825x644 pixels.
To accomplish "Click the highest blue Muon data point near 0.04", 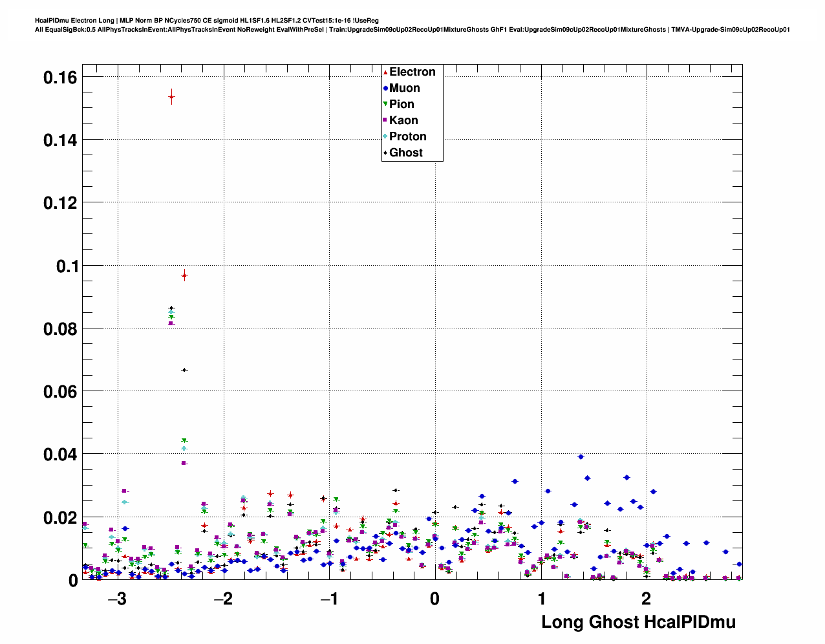I will point(581,456).
